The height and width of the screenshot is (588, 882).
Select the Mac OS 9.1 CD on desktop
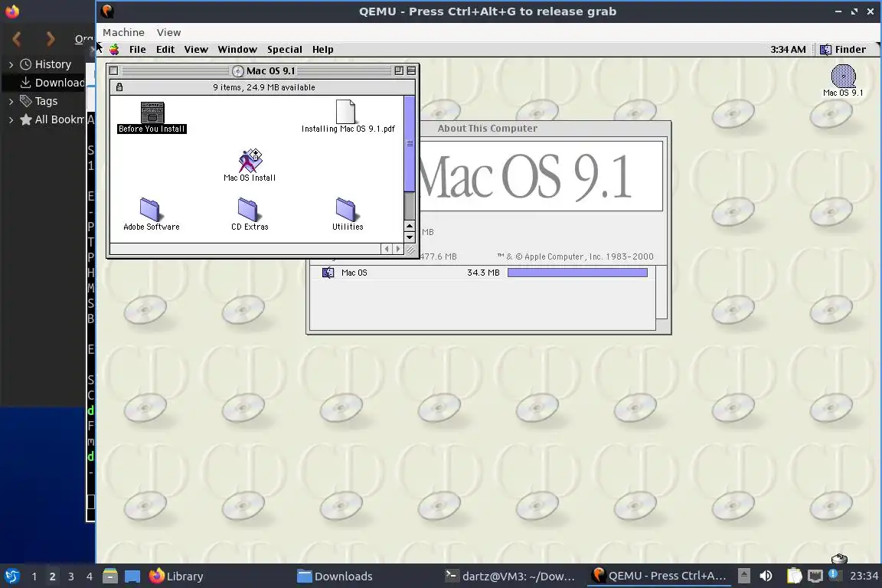[843, 77]
